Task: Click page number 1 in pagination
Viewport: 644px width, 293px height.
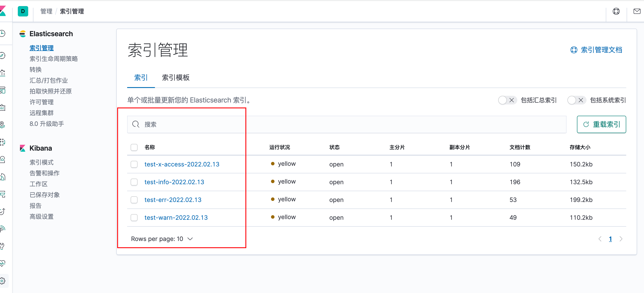Action: pos(610,239)
